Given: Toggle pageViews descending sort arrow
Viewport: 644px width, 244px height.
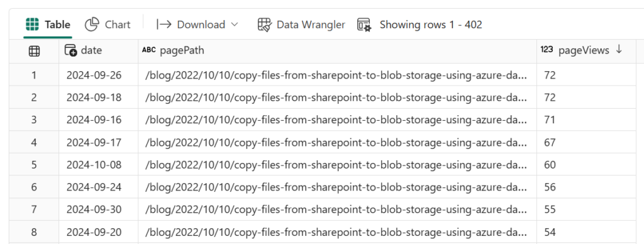Looking at the screenshot, I should click(x=619, y=50).
